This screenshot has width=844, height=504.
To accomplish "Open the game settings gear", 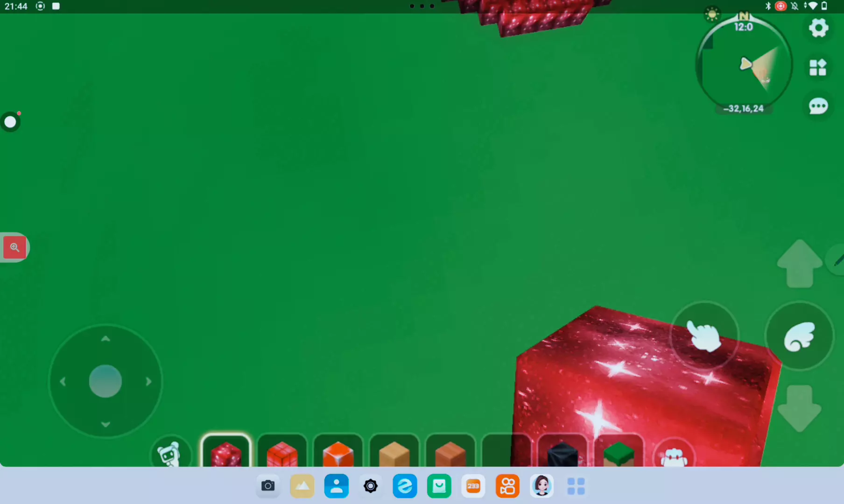I will point(818,28).
